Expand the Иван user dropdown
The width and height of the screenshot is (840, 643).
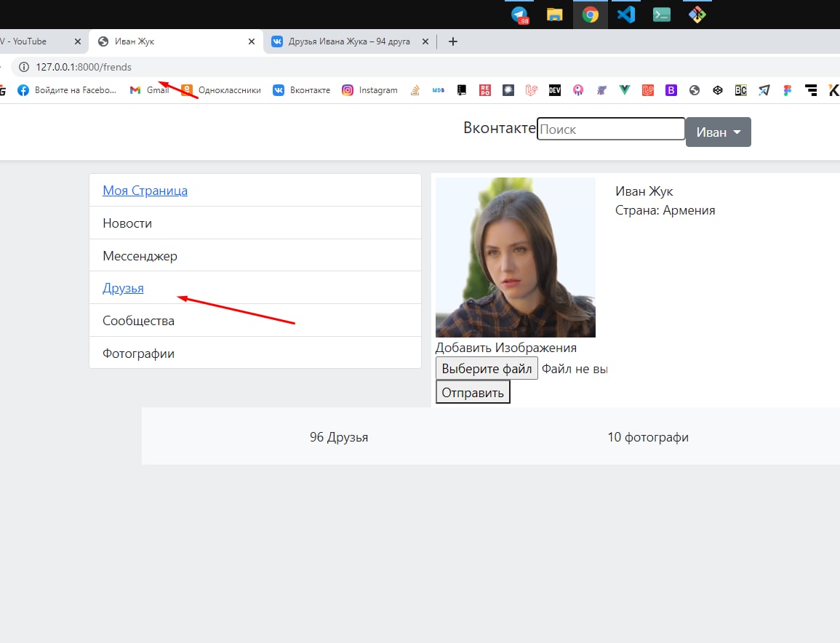pos(719,132)
